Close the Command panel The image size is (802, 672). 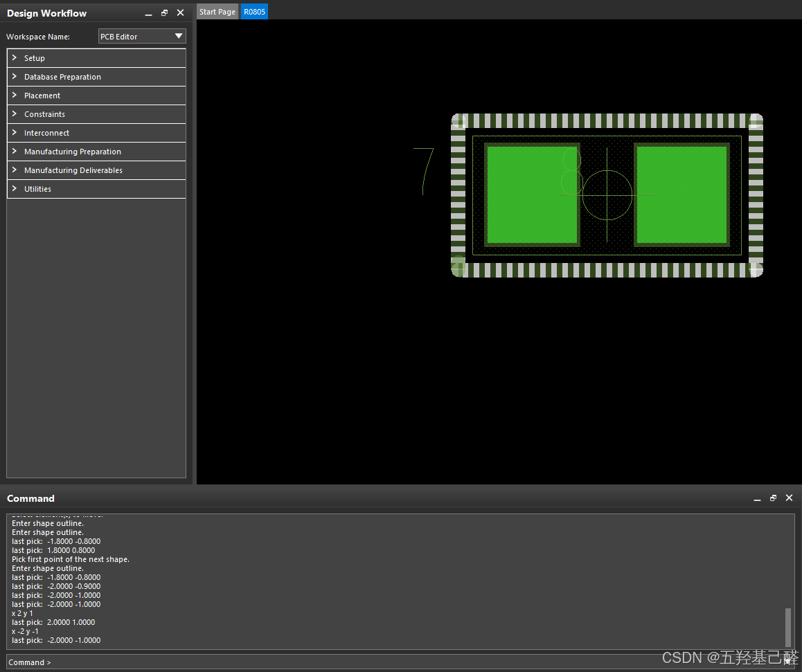pos(790,498)
